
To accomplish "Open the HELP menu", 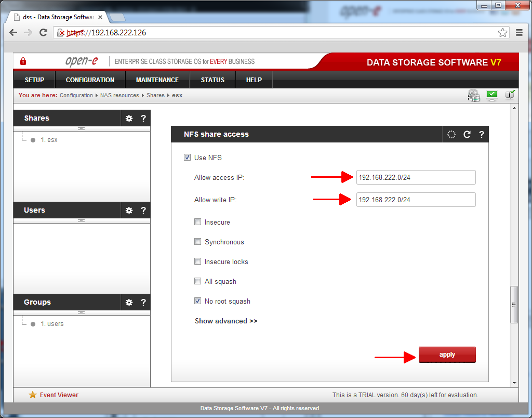I will 254,80.
